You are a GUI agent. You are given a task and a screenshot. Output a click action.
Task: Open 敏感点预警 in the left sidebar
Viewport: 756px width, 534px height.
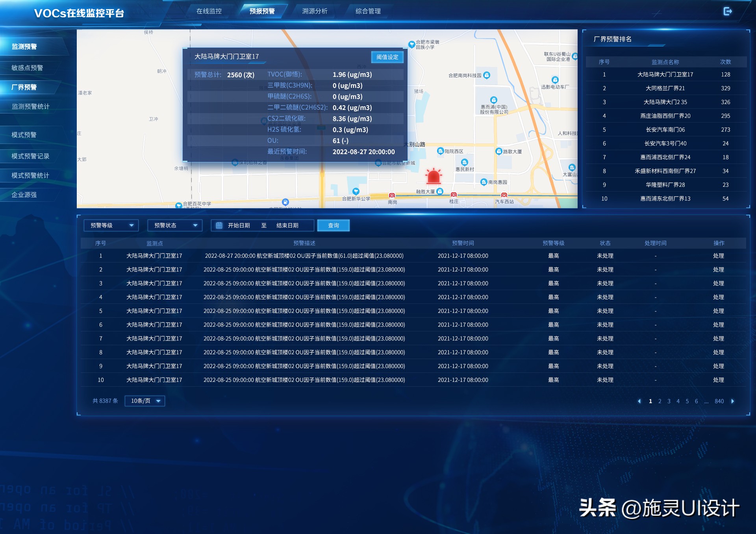(27, 68)
